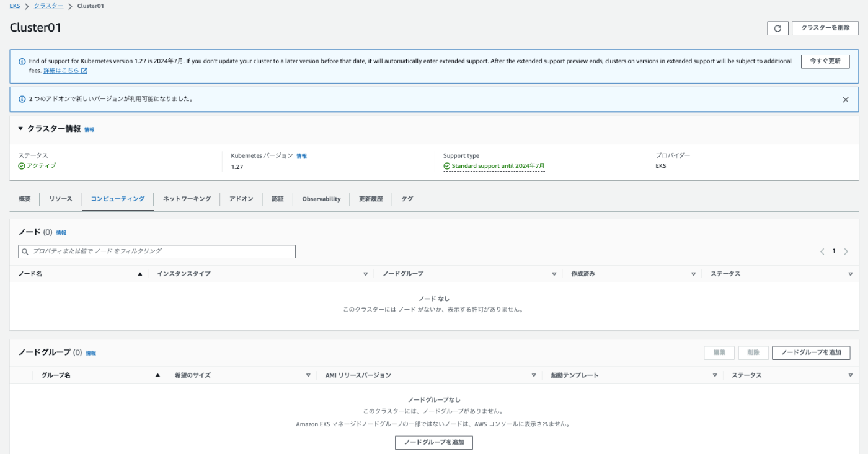Click info icon in Kubernetes support banner

22,61
